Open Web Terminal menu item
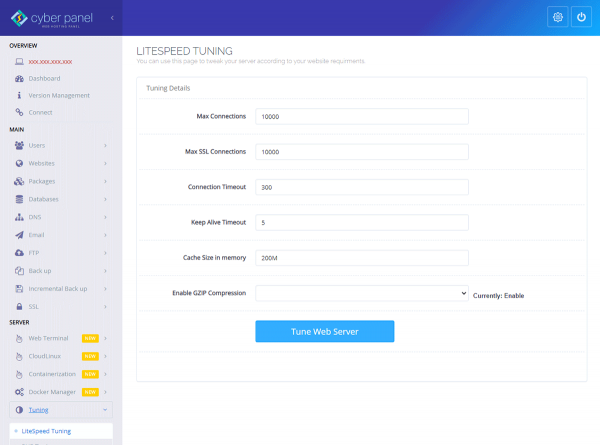 pyautogui.click(x=48, y=338)
